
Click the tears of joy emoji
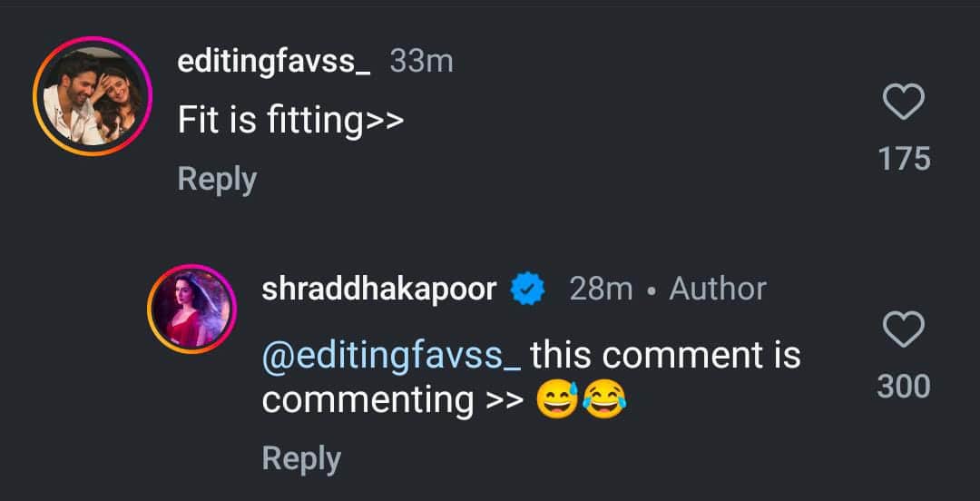605,400
